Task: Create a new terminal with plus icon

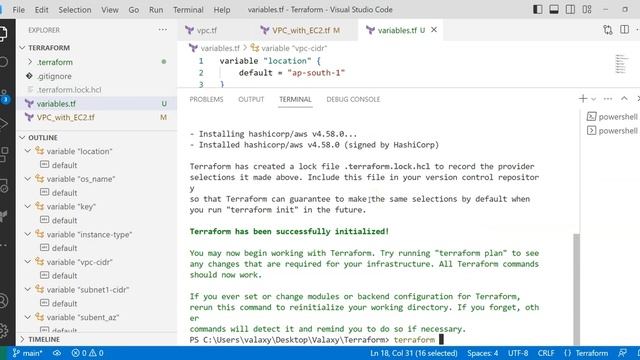Action: (x=583, y=98)
